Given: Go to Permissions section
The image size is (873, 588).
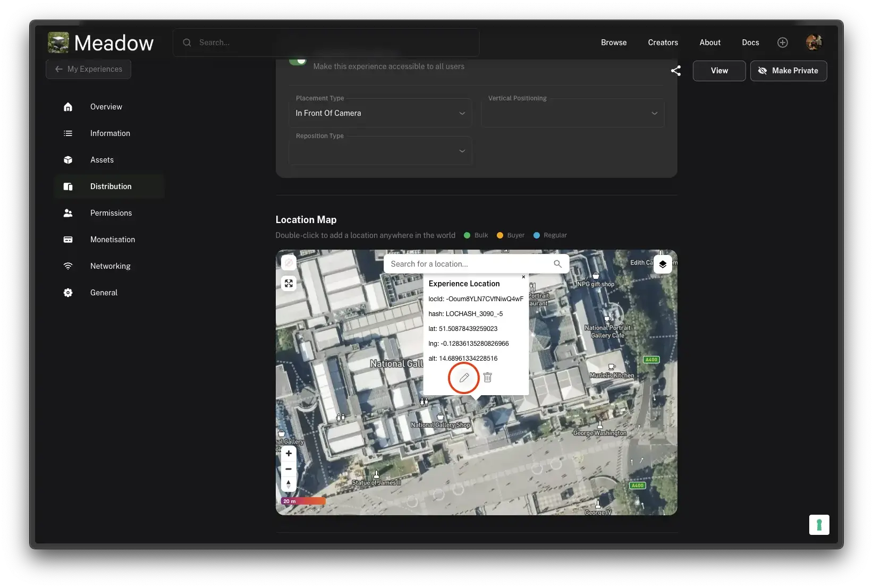Looking at the screenshot, I should tap(111, 213).
